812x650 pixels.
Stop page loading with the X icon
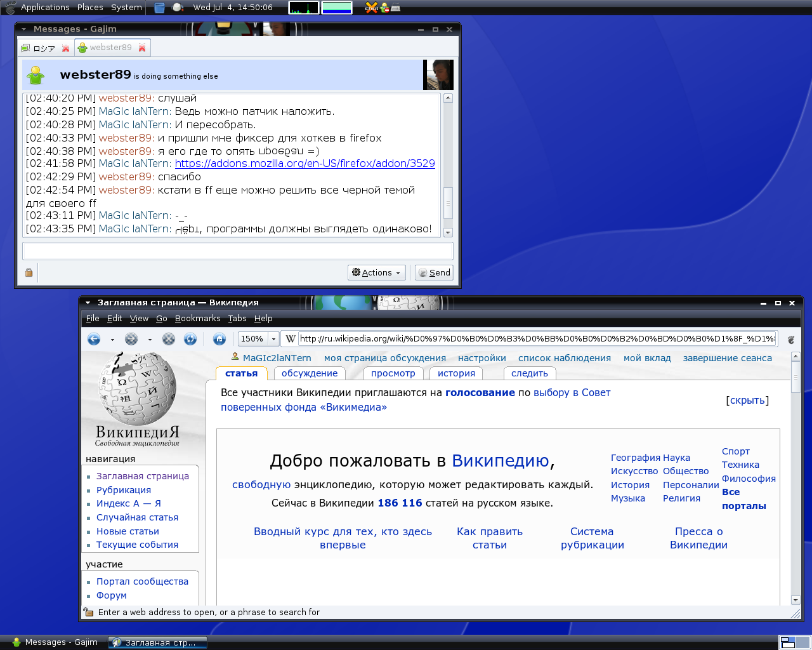point(169,339)
